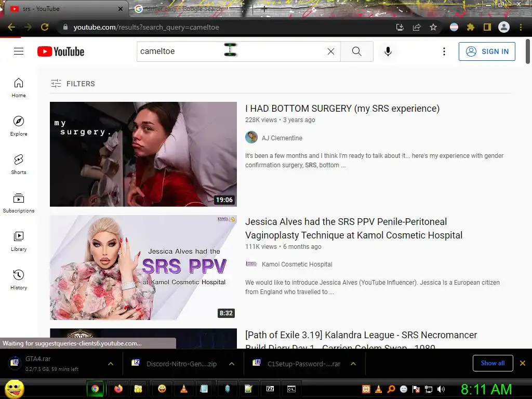Click the '111K views' text
Viewport: 532px width, 399px height.
(261, 247)
